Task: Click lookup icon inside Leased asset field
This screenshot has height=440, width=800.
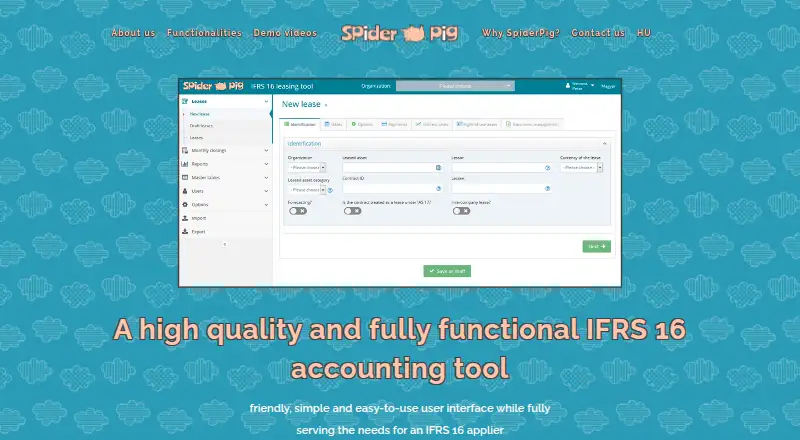Action: pyautogui.click(x=438, y=168)
